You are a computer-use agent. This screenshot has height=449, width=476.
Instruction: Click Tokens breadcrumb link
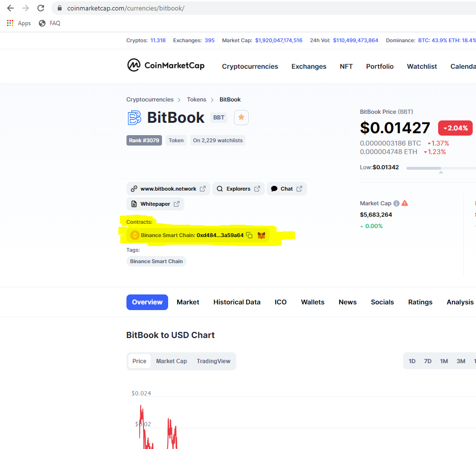197,100
